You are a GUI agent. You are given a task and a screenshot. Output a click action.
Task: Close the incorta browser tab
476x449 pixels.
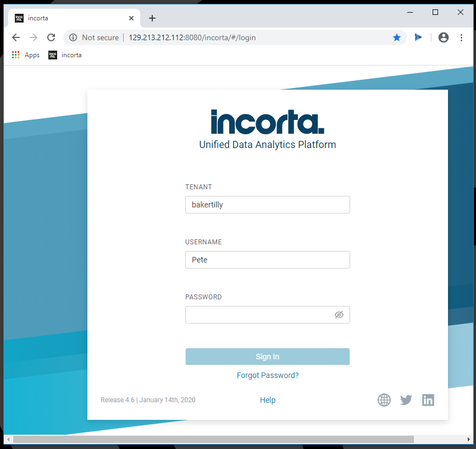pyautogui.click(x=131, y=18)
